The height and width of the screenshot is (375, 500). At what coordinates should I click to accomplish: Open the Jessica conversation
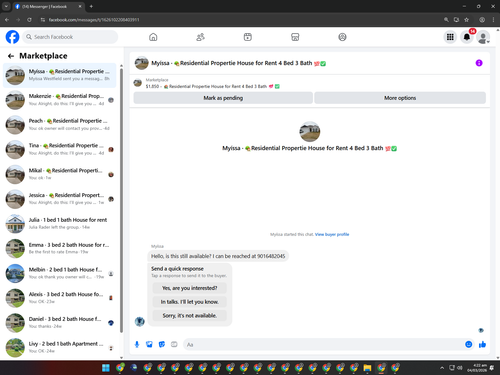[60, 199]
